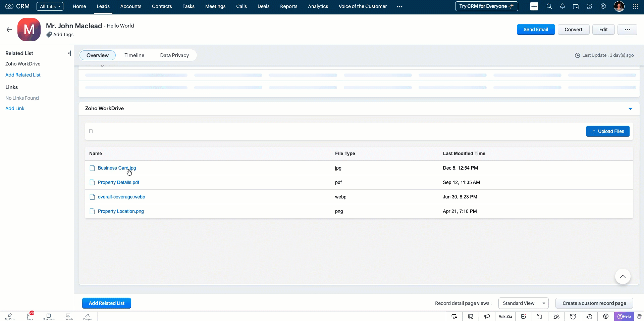Click the Add Tags label
The image size is (644, 321).
[63, 35]
